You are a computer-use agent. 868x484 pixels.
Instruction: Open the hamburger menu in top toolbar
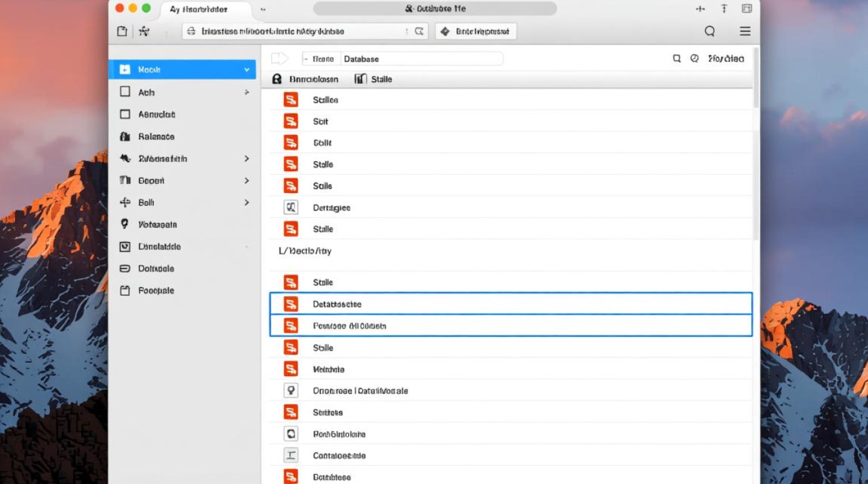tap(745, 32)
